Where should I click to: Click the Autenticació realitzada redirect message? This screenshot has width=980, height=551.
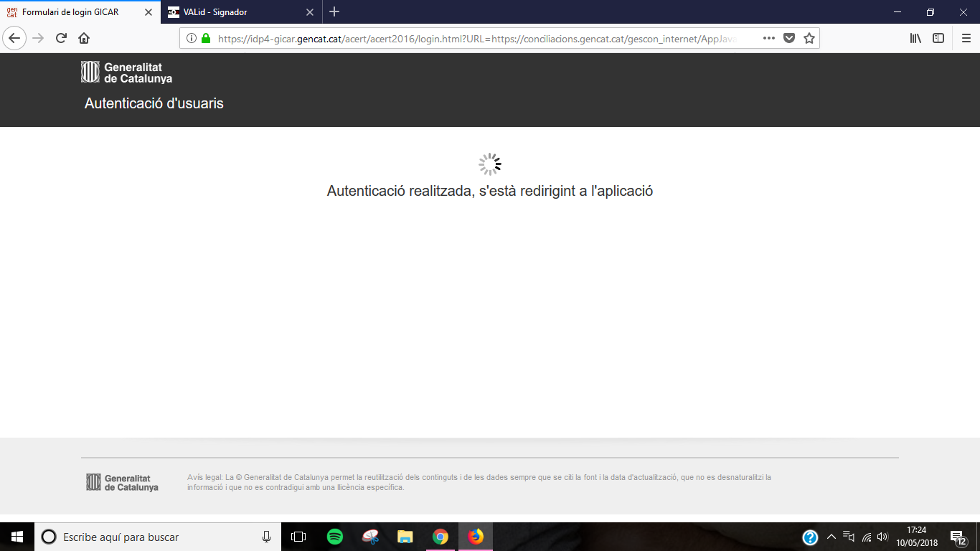[x=490, y=191]
